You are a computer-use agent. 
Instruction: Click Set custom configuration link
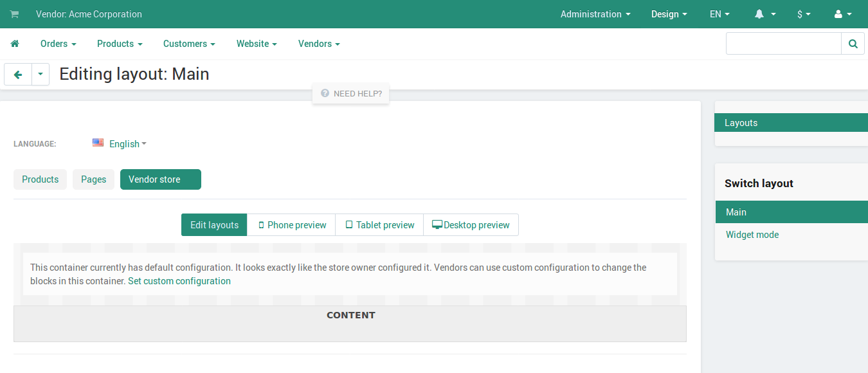179,281
